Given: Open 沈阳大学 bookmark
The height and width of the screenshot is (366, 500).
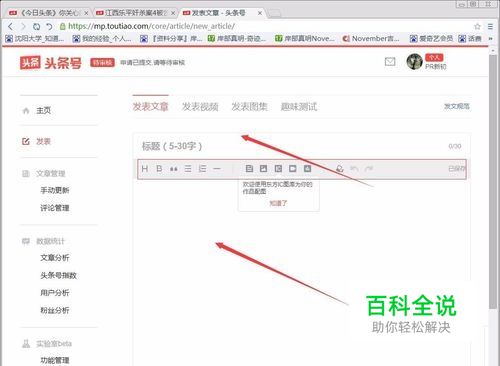Looking at the screenshot, I should click(35, 39).
